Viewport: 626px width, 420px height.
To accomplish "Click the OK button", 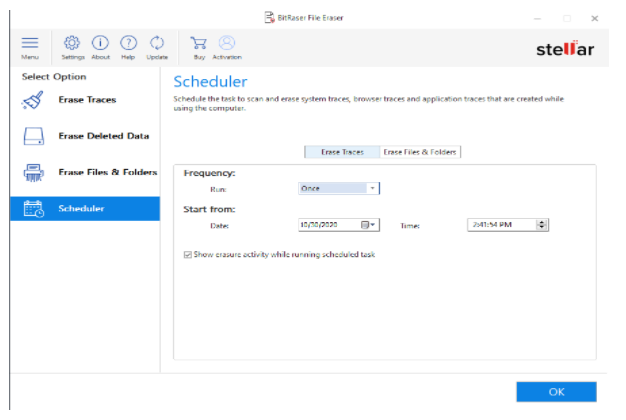I will (x=556, y=392).
